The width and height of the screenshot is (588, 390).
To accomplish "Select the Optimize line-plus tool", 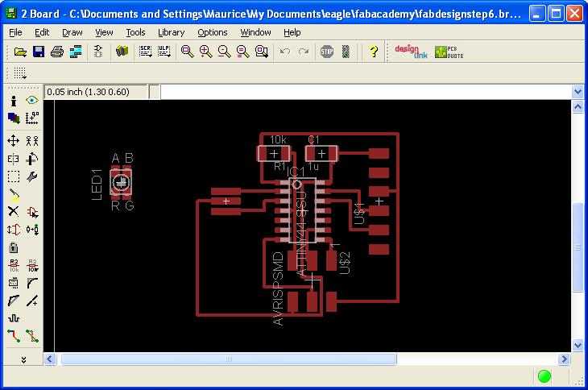I will pyautogui.click(x=32, y=301).
